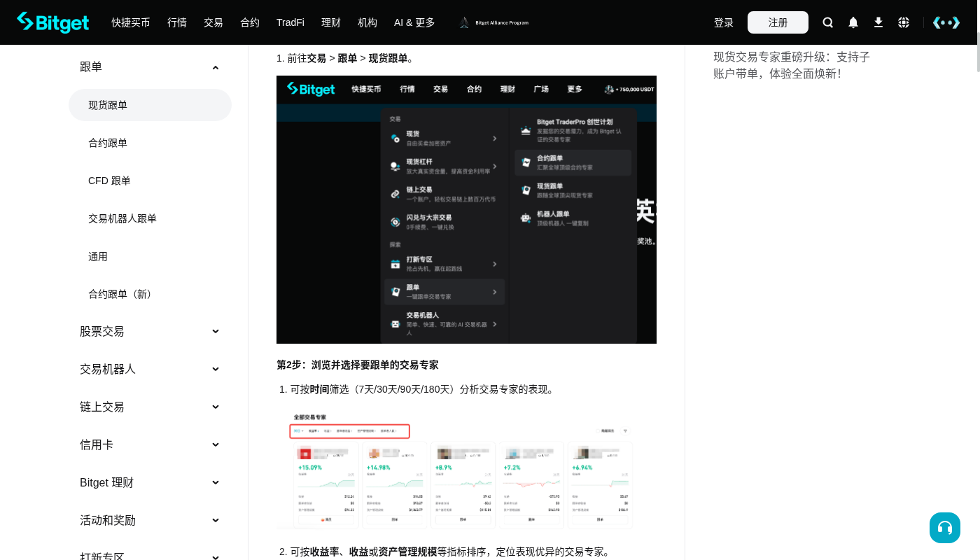The width and height of the screenshot is (980, 560).
Task: Open the 机构 menu
Action: 367,22
